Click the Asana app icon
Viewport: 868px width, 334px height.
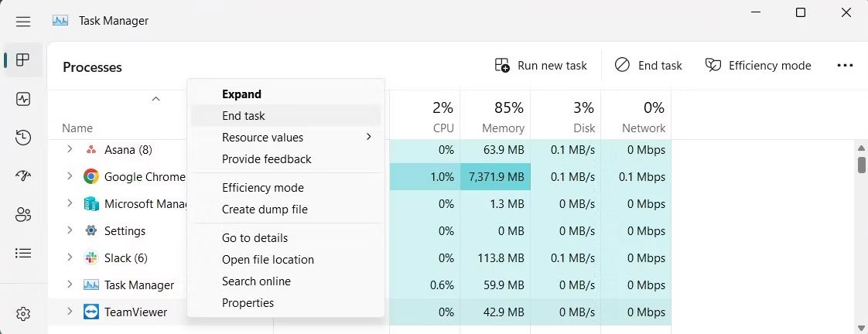tap(91, 150)
